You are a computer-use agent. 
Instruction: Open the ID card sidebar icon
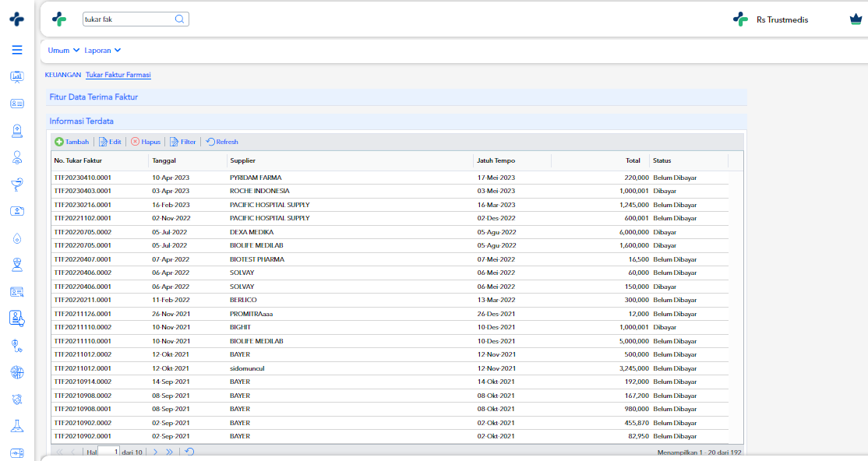pyautogui.click(x=17, y=104)
